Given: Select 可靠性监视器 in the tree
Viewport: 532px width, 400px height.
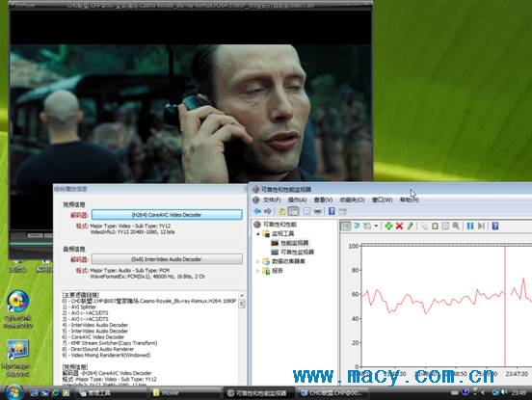Looking at the screenshot, I should coord(297,253).
